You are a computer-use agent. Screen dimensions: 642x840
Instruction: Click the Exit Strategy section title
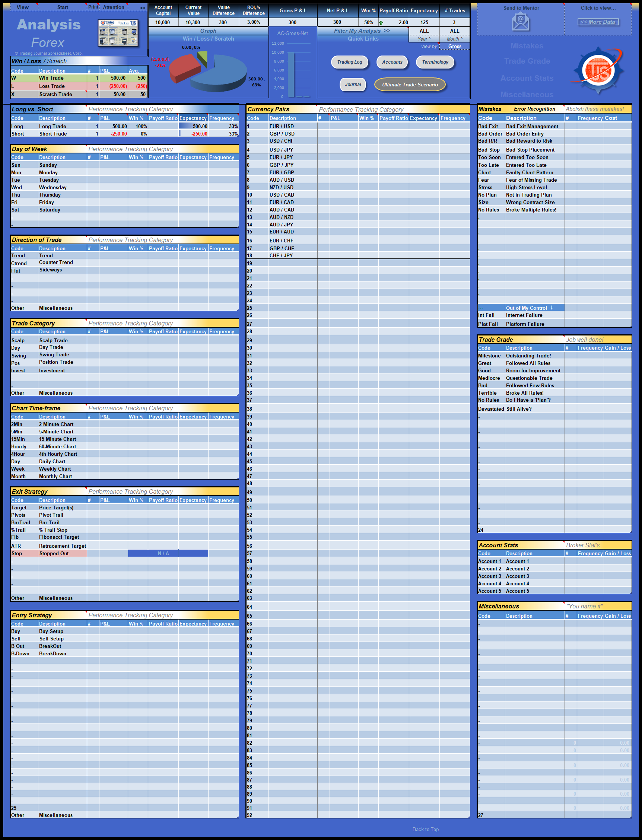pyautogui.click(x=29, y=491)
